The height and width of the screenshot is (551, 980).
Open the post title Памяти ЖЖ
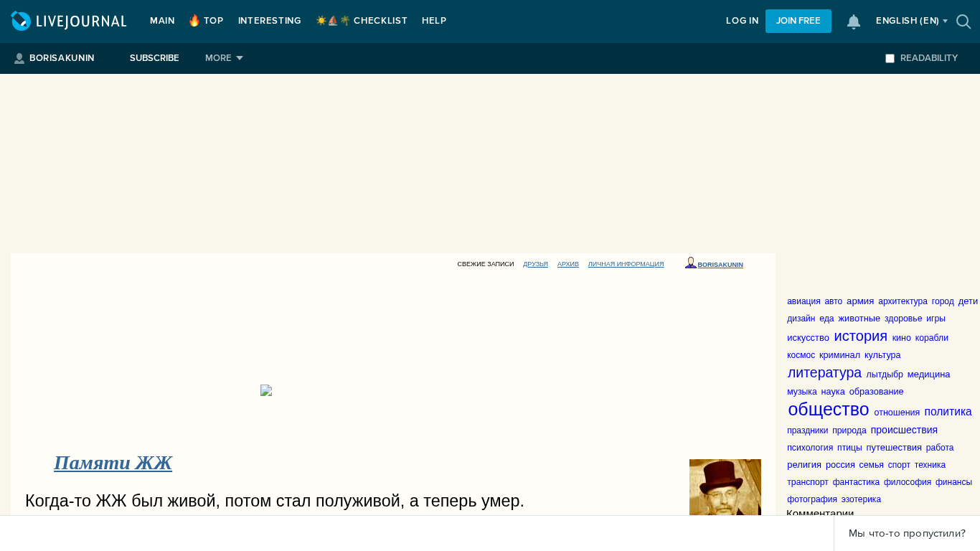[x=113, y=463]
